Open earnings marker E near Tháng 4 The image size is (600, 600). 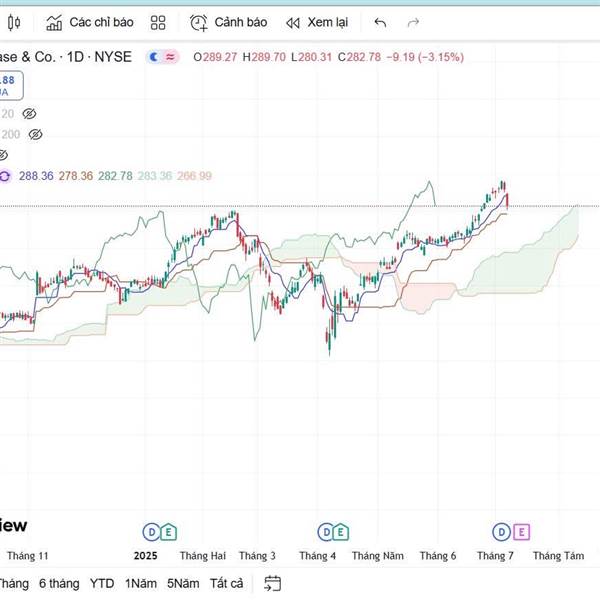pyautogui.click(x=341, y=532)
